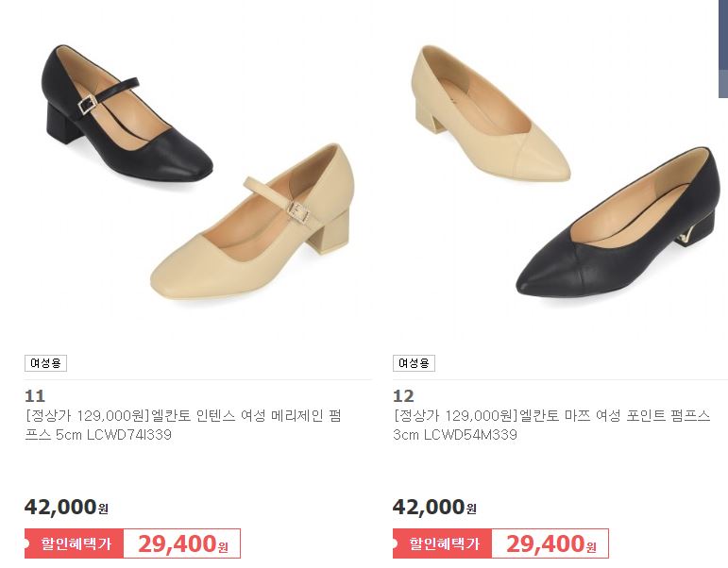Click the LCWD54M339 model code text
The image size is (728, 568).
[x=470, y=435]
